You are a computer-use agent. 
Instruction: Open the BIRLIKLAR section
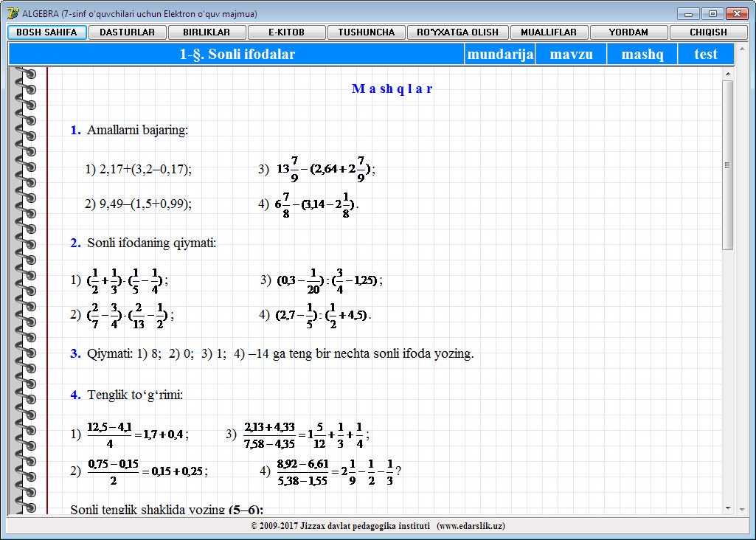coord(207,32)
